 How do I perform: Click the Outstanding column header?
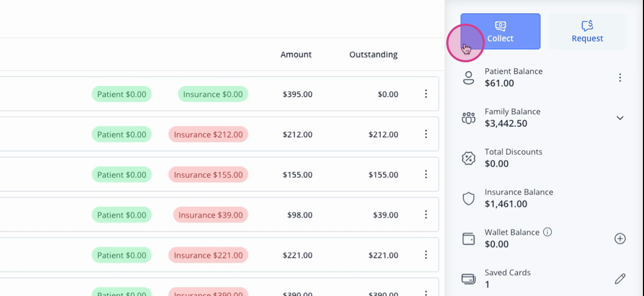coord(374,54)
